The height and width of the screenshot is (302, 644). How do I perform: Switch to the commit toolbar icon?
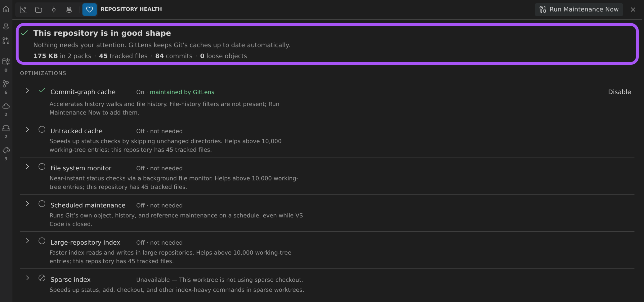point(54,10)
